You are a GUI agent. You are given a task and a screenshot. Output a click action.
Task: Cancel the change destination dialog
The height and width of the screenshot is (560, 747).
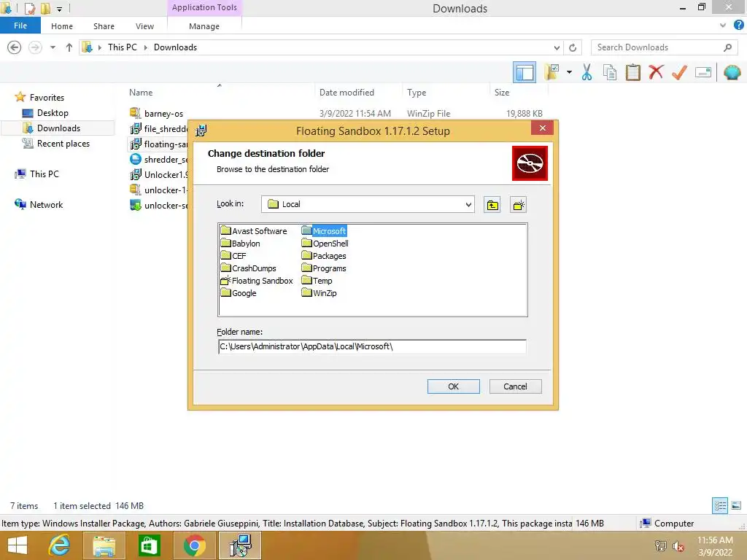515,386
